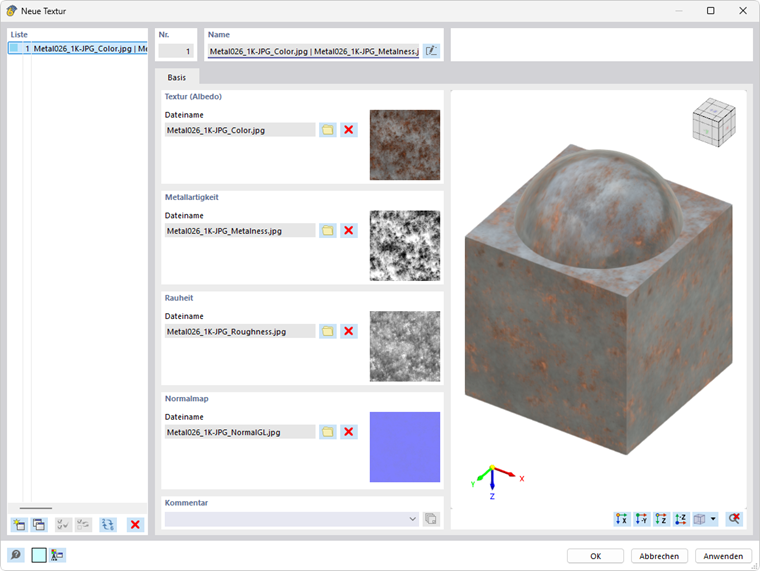Open the help search icon
Screen dimensions: 760x571
16,555
